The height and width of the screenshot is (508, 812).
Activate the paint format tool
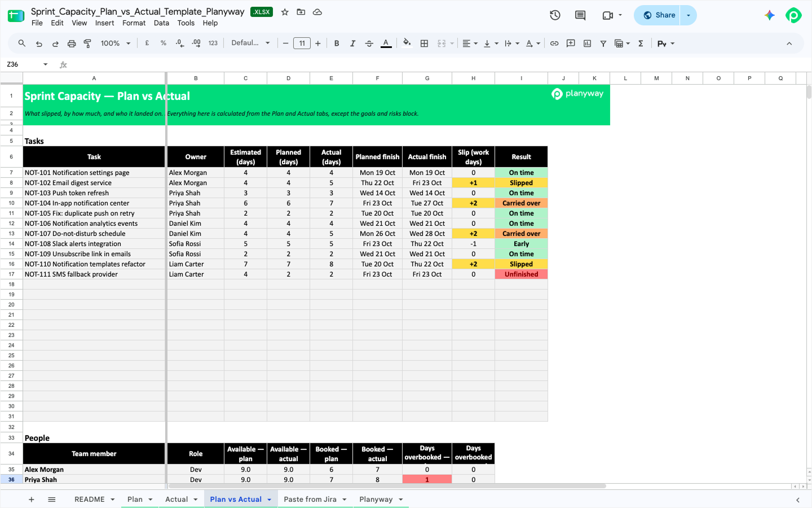coord(87,43)
